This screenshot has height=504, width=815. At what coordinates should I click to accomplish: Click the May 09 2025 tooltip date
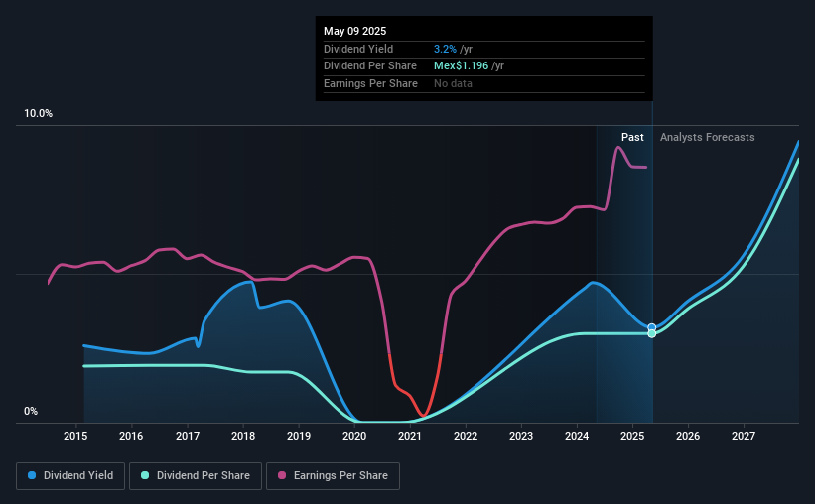coord(355,31)
